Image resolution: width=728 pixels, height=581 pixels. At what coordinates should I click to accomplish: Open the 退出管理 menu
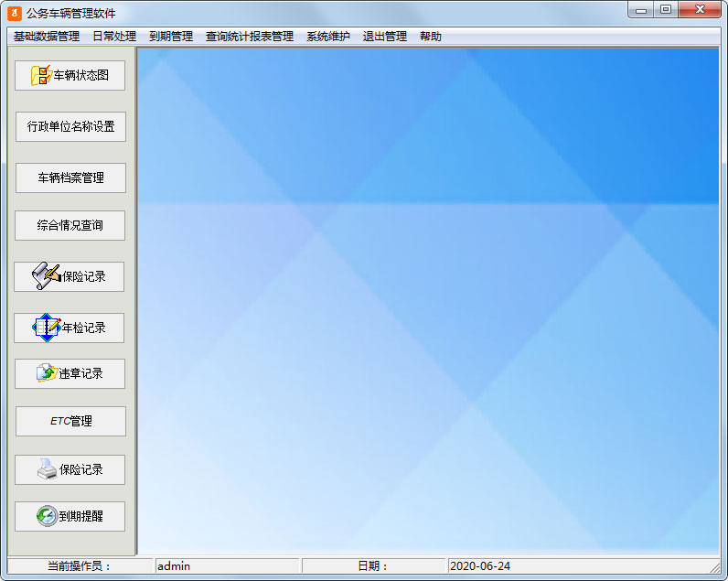(x=384, y=37)
